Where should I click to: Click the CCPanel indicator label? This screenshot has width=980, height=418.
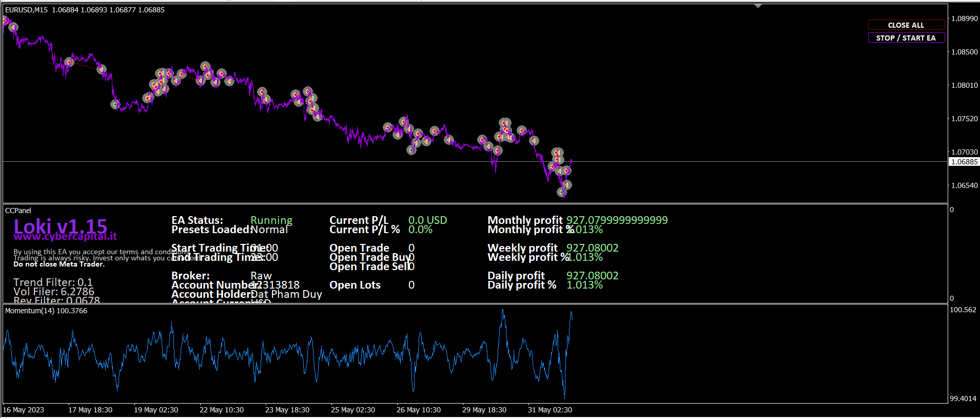point(18,211)
